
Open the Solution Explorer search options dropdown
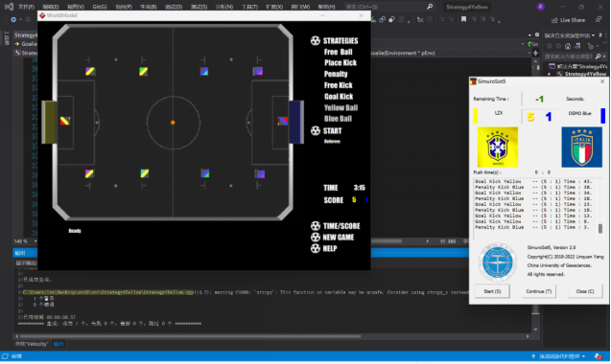[x=604, y=57]
